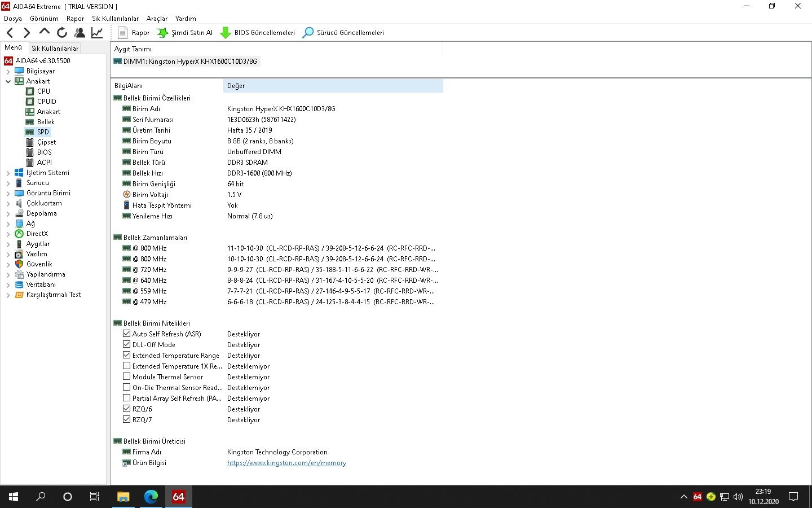Select Çipset in the tree
The height and width of the screenshot is (508, 812).
[x=46, y=142]
